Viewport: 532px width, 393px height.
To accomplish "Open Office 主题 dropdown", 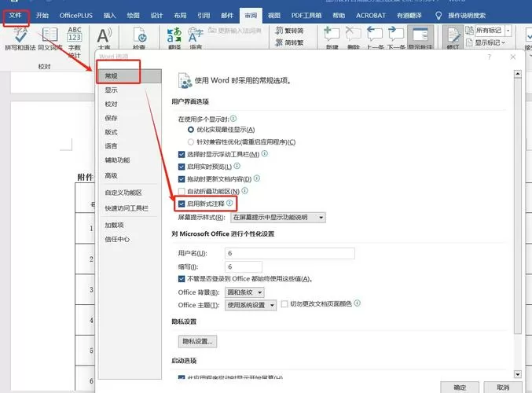I will [x=251, y=305].
